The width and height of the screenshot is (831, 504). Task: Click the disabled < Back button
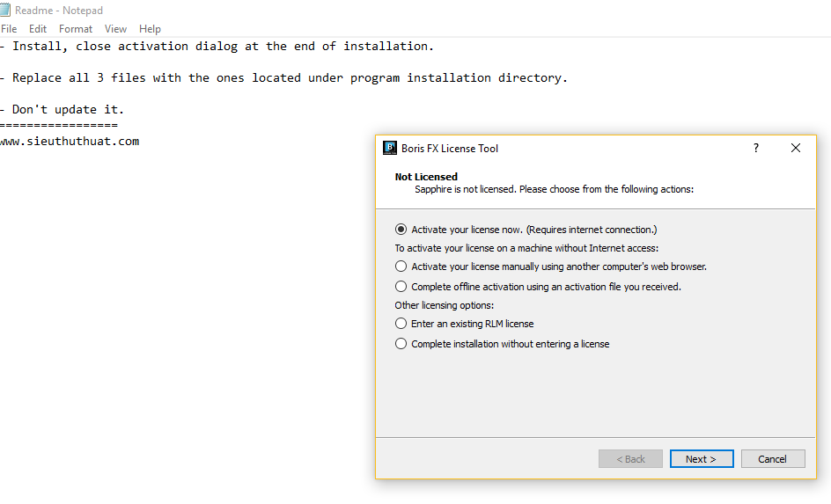[630, 459]
